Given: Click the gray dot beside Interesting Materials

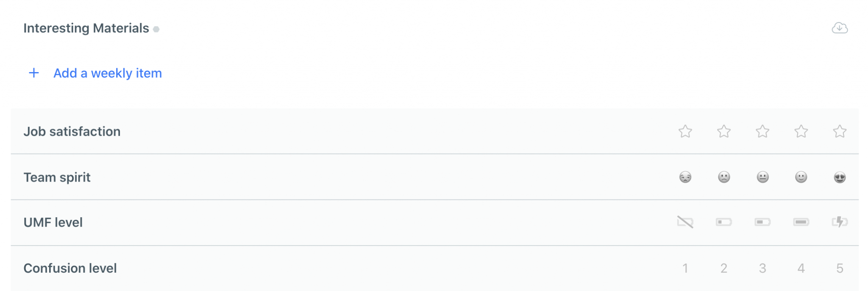Looking at the screenshot, I should click(x=156, y=29).
